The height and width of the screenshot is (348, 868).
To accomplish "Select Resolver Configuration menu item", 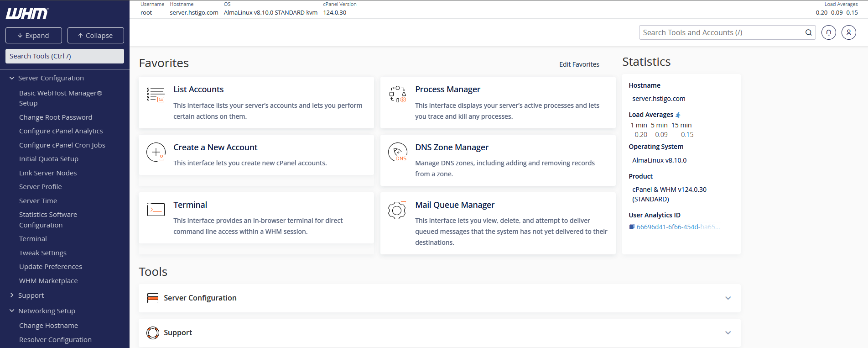I will click(x=55, y=340).
